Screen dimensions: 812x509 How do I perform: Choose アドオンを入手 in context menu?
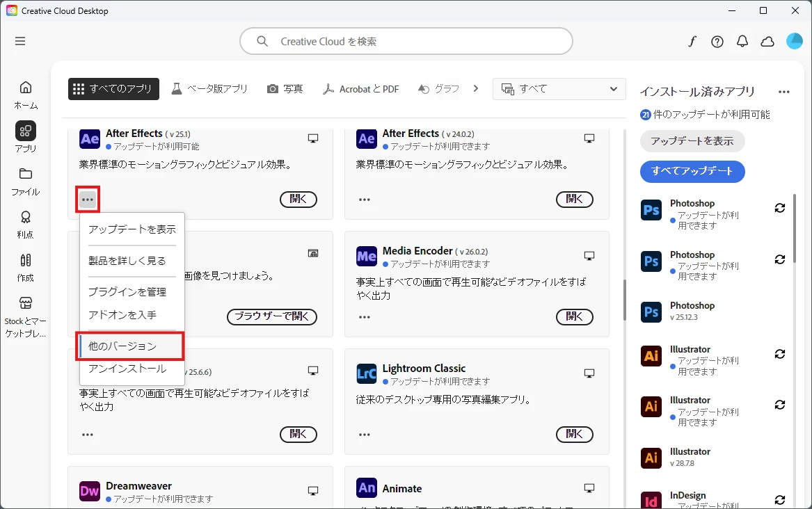pyautogui.click(x=132, y=314)
